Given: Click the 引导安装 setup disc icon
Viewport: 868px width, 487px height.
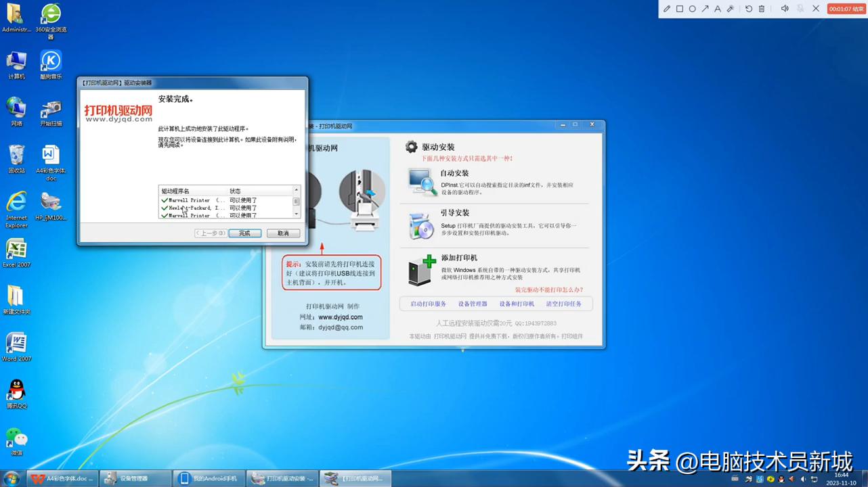Looking at the screenshot, I should (422, 225).
